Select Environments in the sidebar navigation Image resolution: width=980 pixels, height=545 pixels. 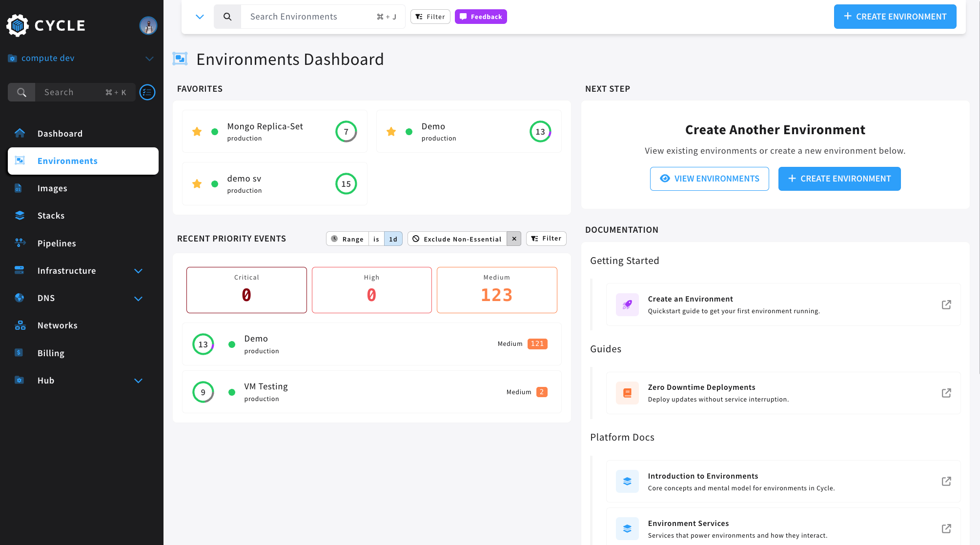coord(67,161)
